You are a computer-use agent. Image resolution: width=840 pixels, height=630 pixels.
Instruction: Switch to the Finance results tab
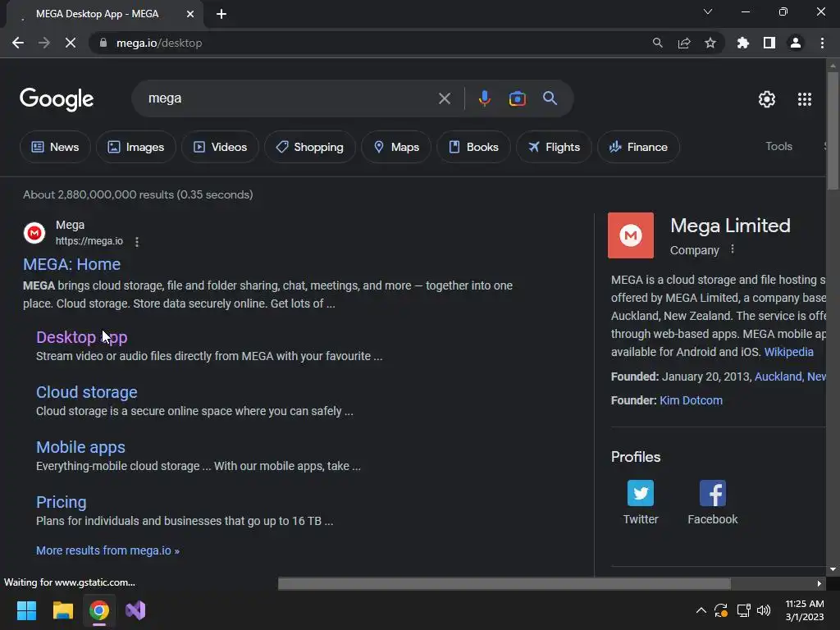coord(638,147)
